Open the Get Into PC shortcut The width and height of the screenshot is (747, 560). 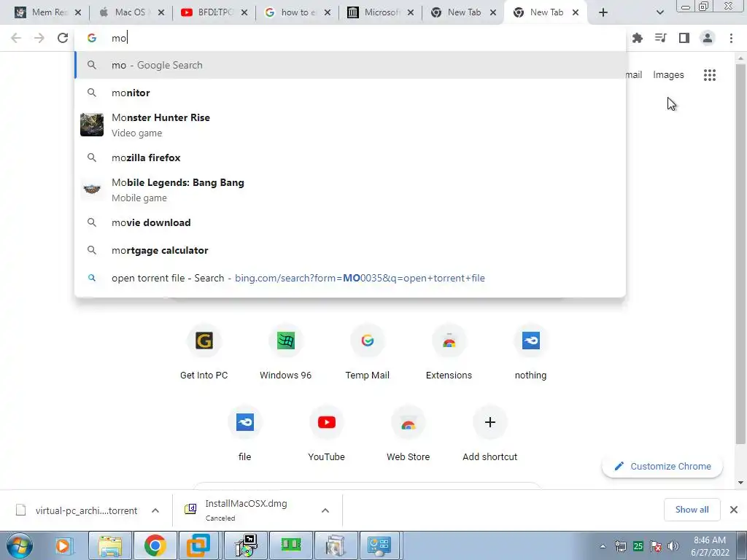click(x=204, y=352)
